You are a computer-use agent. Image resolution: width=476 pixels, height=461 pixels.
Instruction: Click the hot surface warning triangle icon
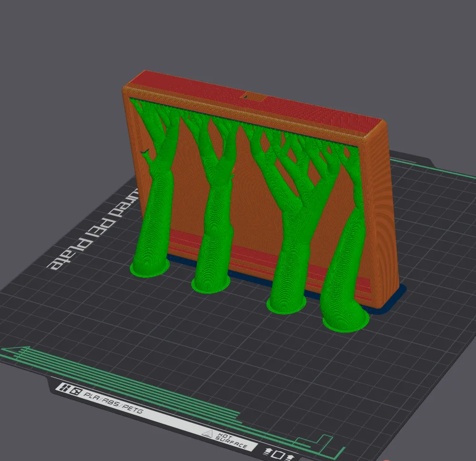click(207, 433)
